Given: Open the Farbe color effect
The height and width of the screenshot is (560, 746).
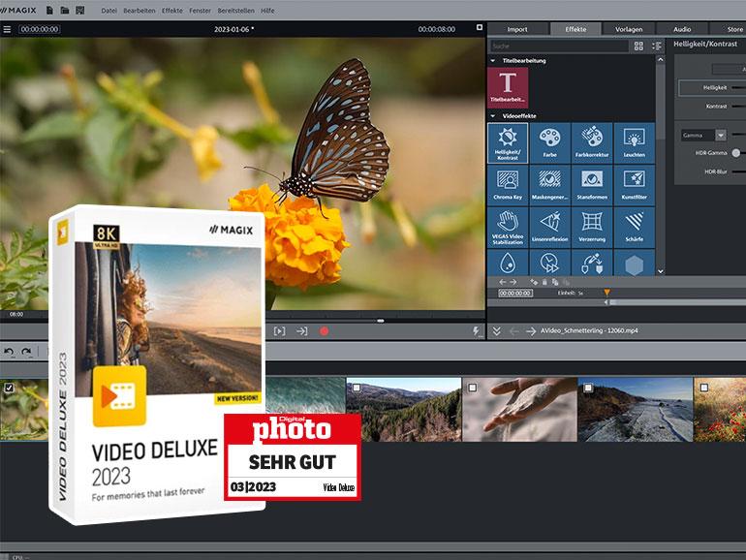Looking at the screenshot, I should pos(549,142).
